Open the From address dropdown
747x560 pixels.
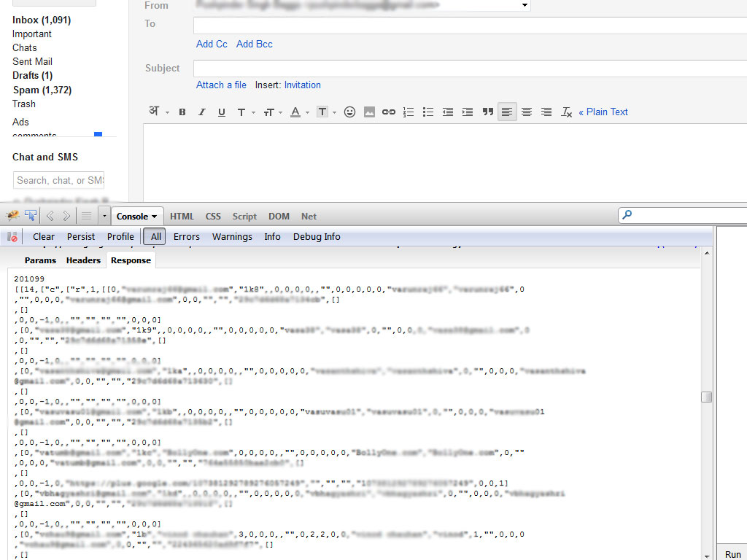[525, 5]
